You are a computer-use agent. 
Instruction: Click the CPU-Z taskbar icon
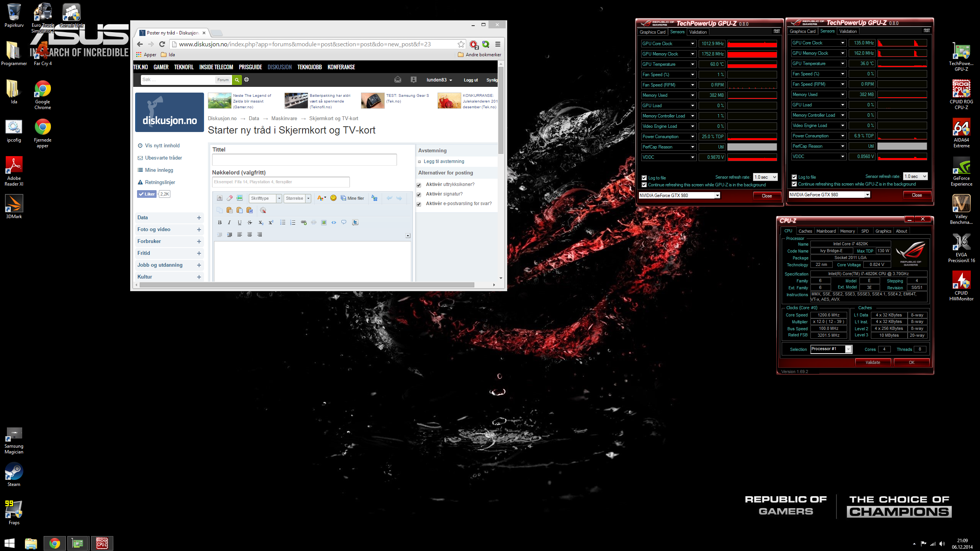point(102,543)
